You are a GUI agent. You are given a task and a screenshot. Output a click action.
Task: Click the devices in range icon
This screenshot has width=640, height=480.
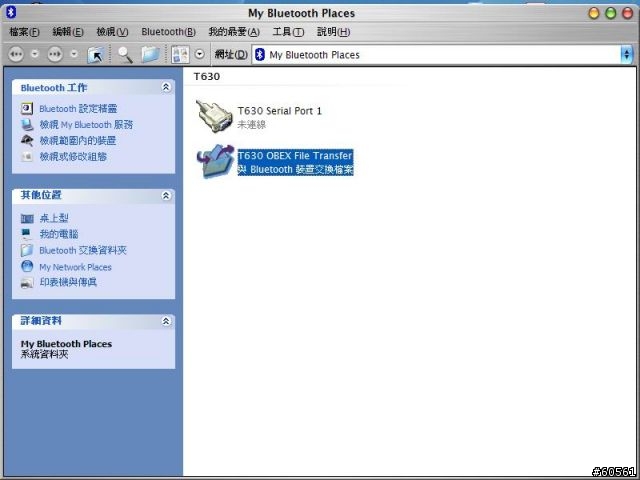27,140
